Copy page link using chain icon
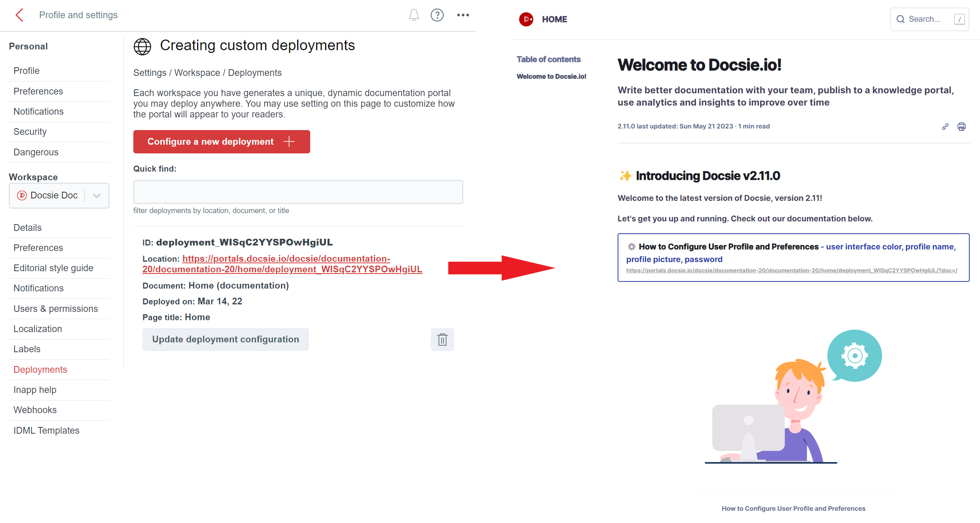 [945, 127]
